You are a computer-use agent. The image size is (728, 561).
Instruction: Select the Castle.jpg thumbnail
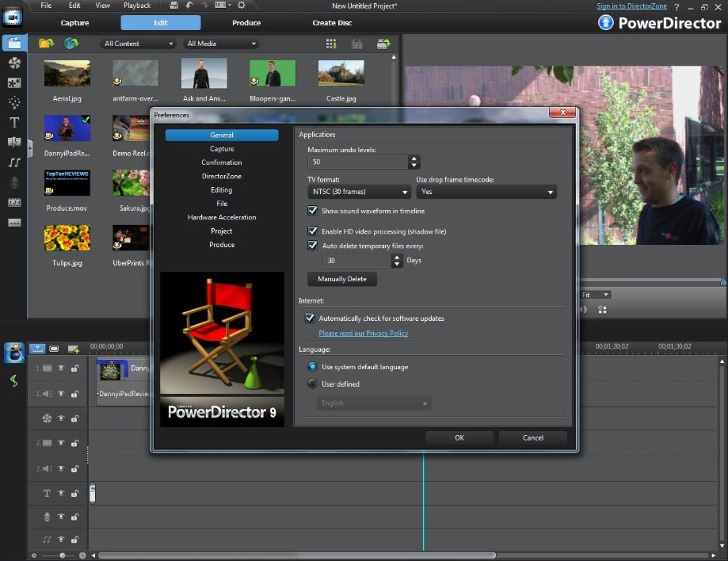click(341, 73)
